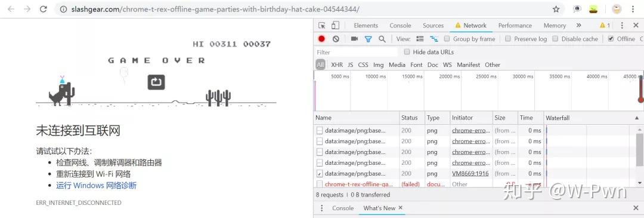The height and width of the screenshot is (218, 644).
Task: Sort requests by Name column
Action: (x=357, y=118)
